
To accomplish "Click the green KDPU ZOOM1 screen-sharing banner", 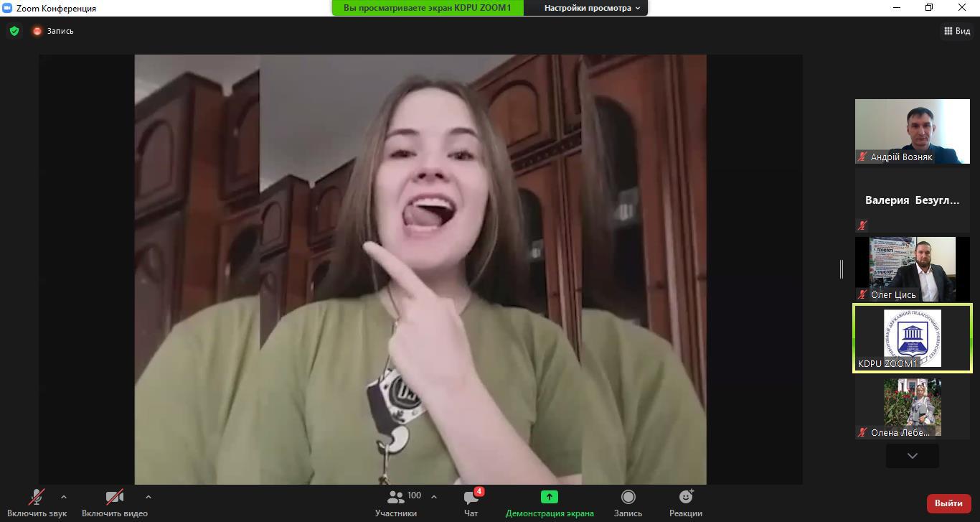I will click(x=427, y=8).
